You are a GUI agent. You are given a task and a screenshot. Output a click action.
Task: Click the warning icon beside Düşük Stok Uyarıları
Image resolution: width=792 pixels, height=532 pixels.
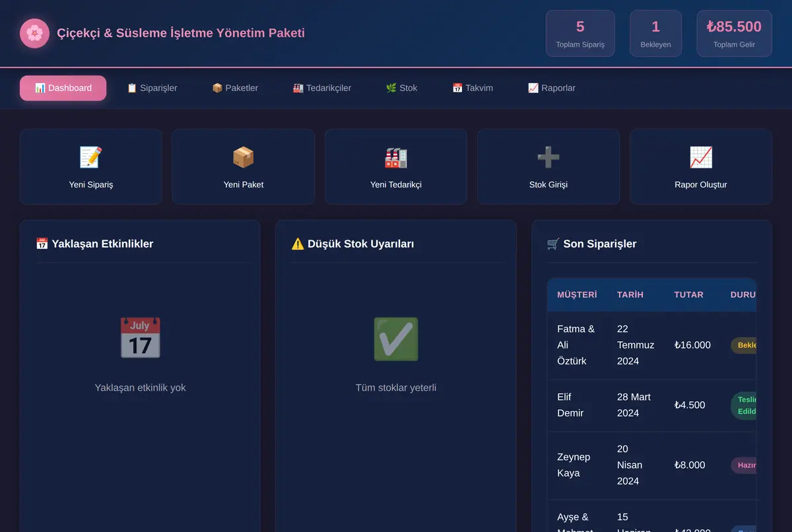298,244
